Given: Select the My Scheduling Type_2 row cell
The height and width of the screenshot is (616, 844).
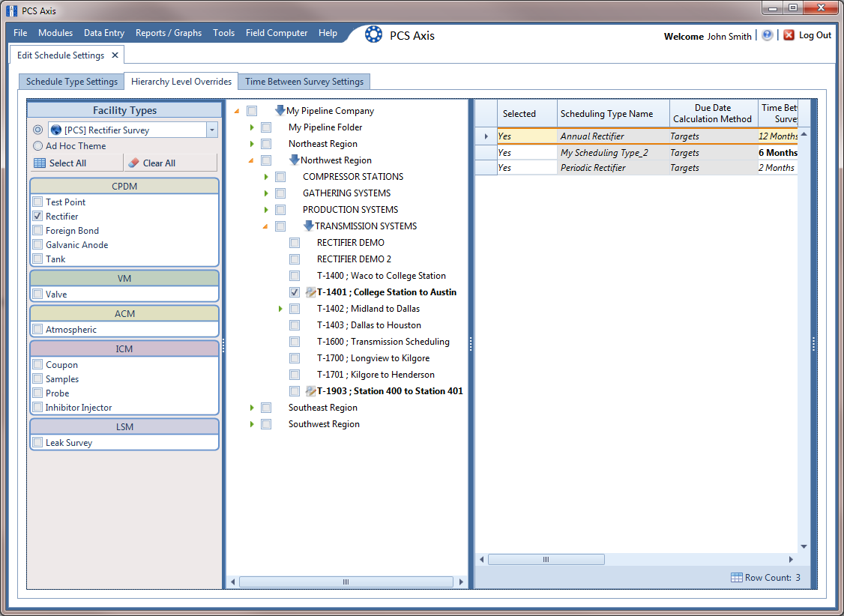Looking at the screenshot, I should (x=613, y=153).
